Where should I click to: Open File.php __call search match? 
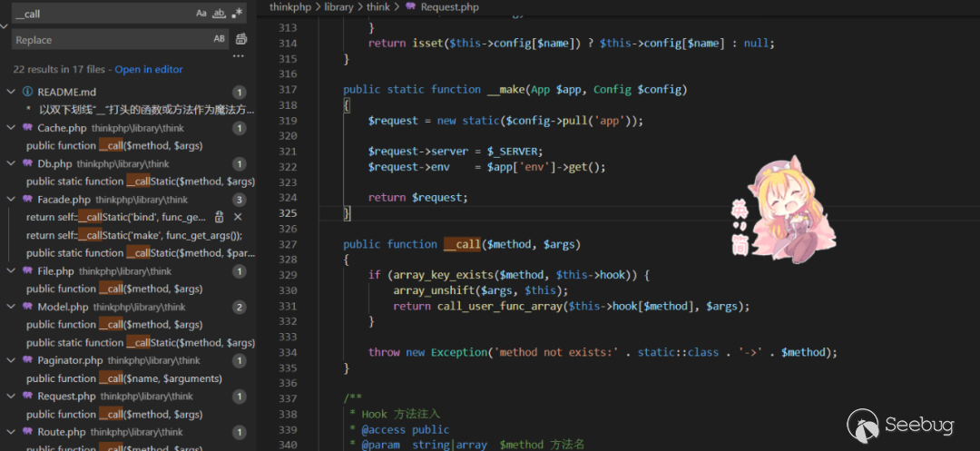click(x=113, y=289)
